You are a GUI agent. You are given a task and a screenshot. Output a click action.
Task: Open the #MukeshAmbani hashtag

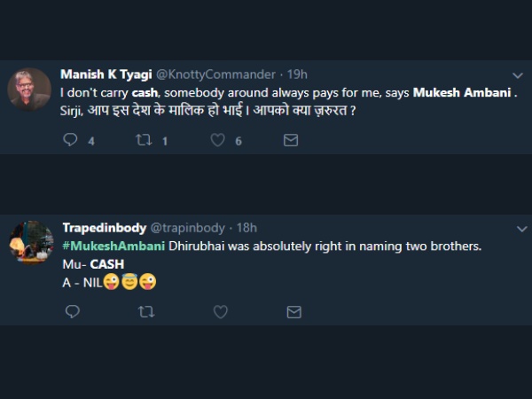[x=113, y=246]
